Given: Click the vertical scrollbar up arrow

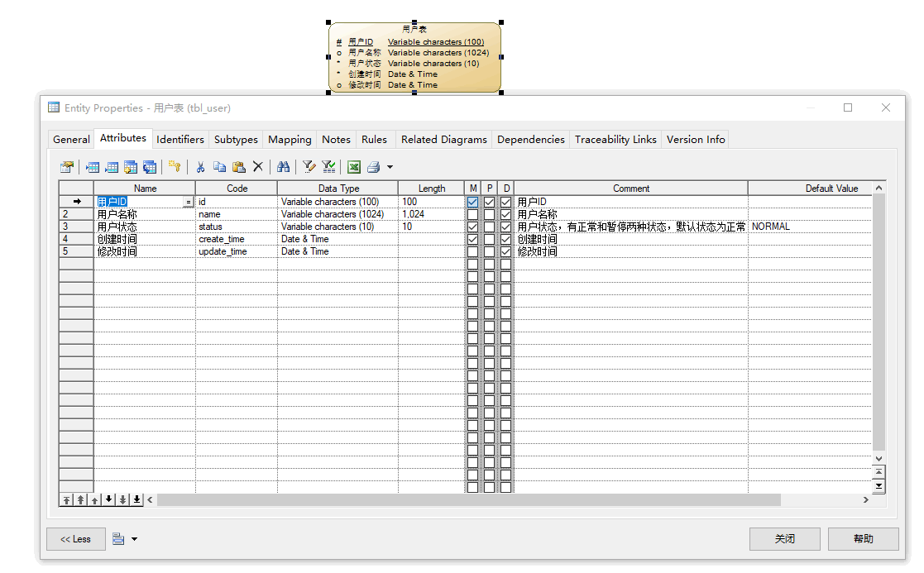Looking at the screenshot, I should click(x=879, y=188).
